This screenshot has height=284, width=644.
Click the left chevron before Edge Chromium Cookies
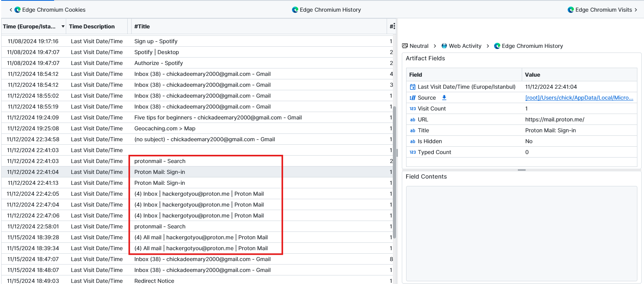[x=11, y=10]
